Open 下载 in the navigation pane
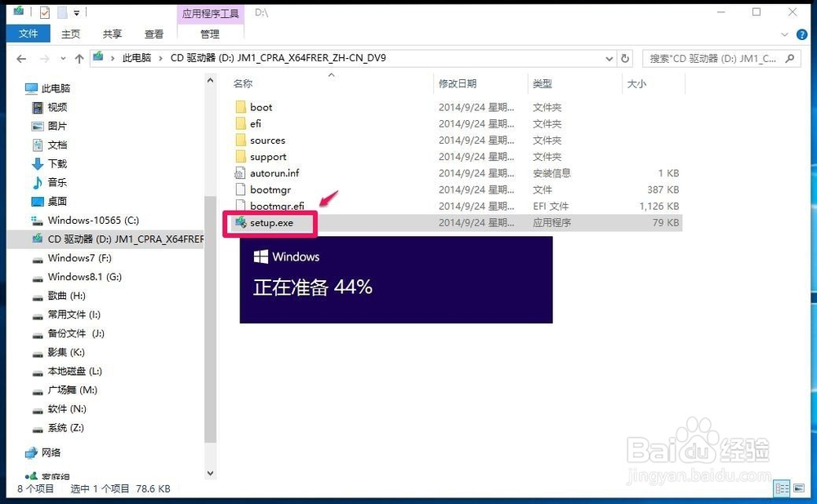This screenshot has height=504, width=817. pyautogui.click(x=57, y=163)
